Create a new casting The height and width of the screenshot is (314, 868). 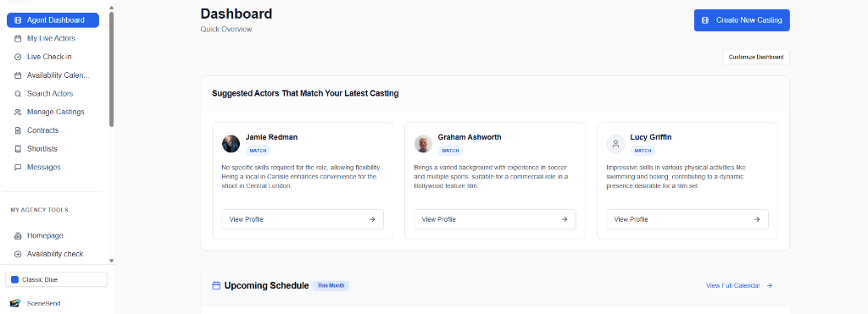pos(742,20)
